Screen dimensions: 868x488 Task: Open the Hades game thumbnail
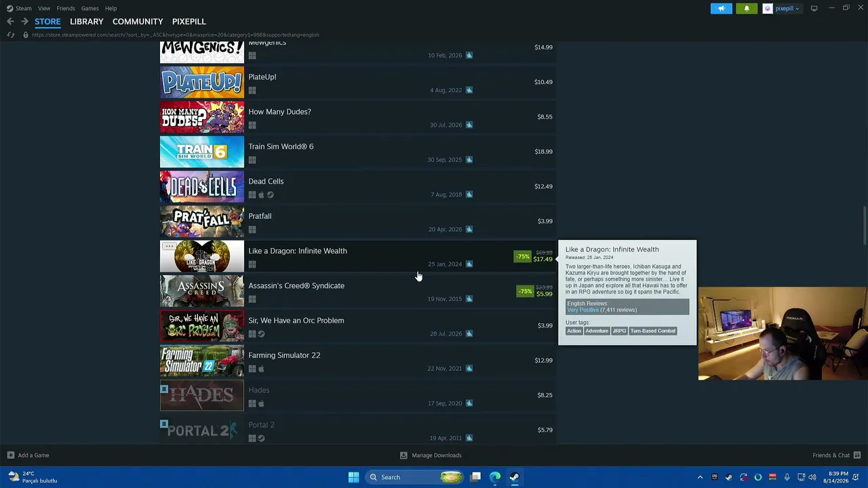(202, 395)
